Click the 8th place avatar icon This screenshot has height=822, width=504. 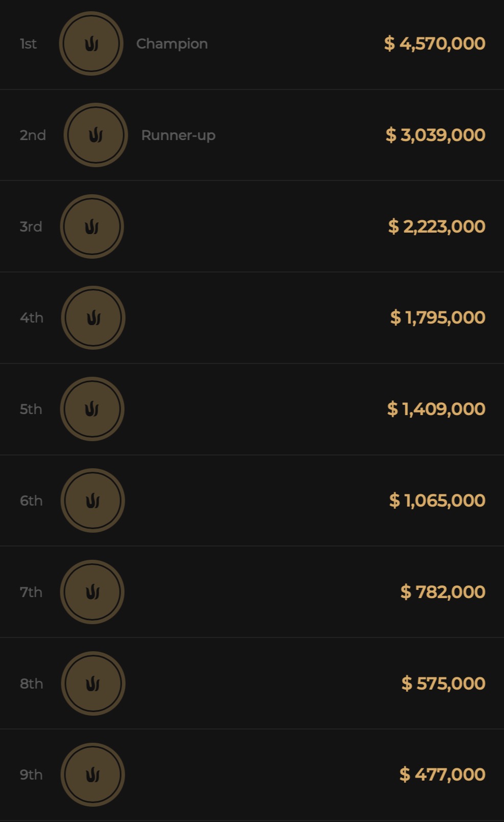tap(93, 683)
